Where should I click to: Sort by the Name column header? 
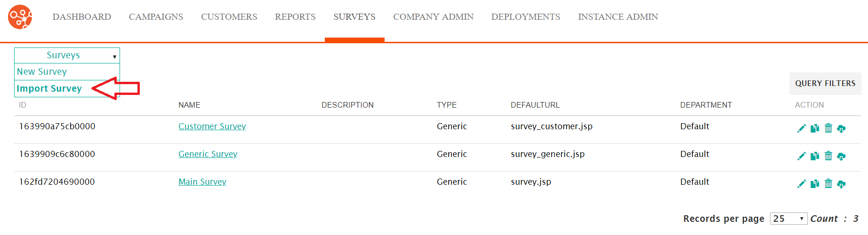pyautogui.click(x=189, y=105)
